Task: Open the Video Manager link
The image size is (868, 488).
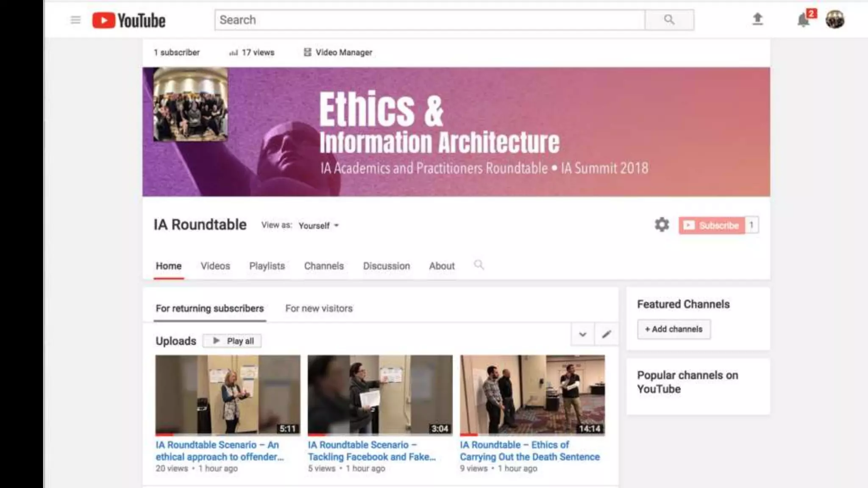Action: click(338, 53)
